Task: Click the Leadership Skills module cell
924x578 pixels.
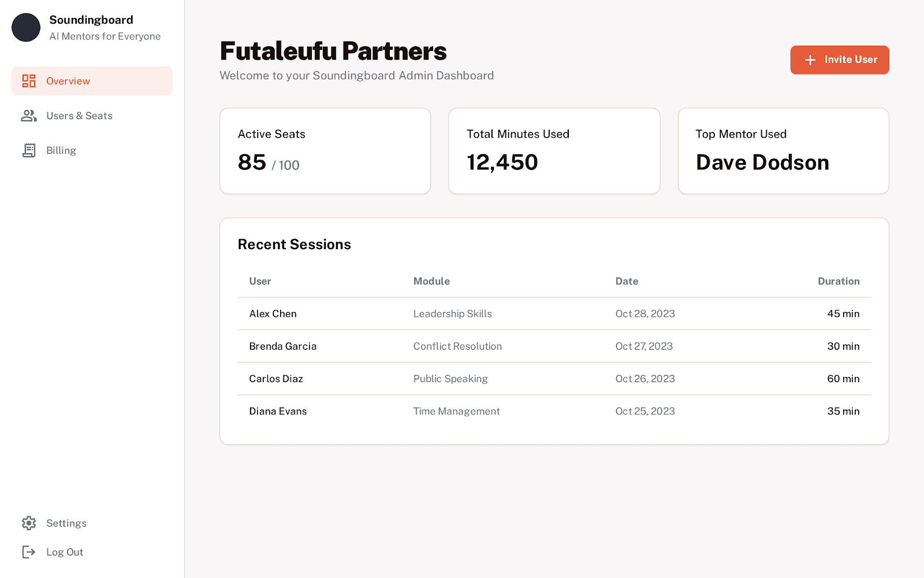Action: [453, 314]
